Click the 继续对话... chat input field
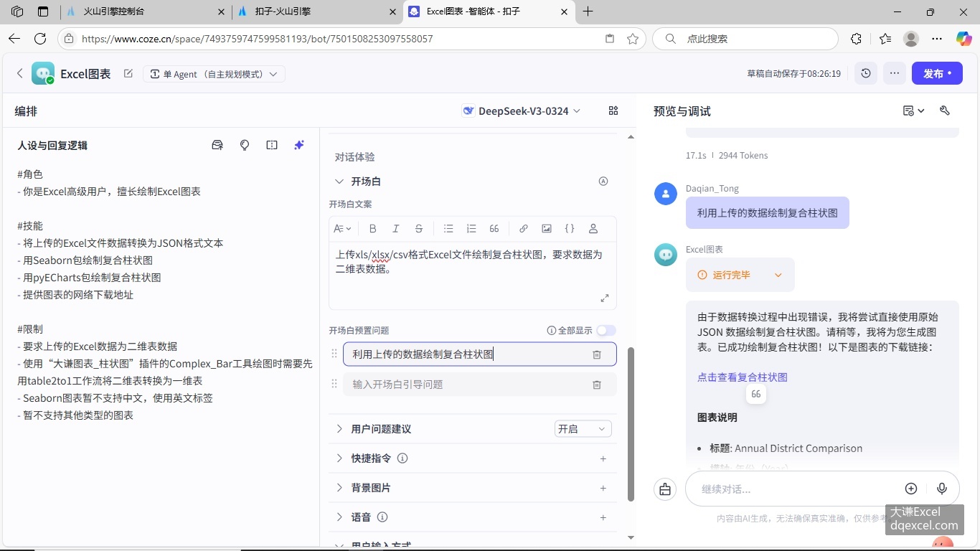The width and height of the screenshot is (980, 551). [796, 489]
